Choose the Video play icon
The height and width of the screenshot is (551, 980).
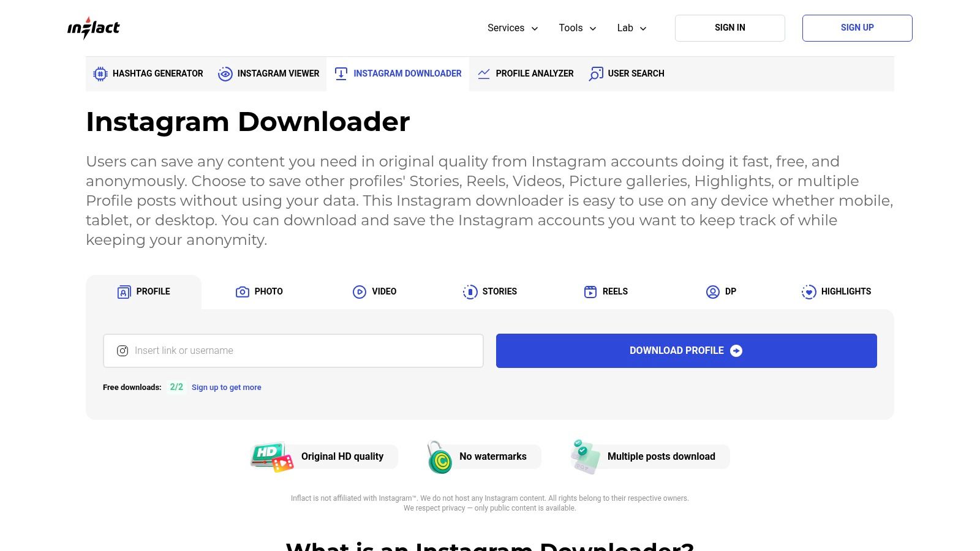click(x=360, y=292)
